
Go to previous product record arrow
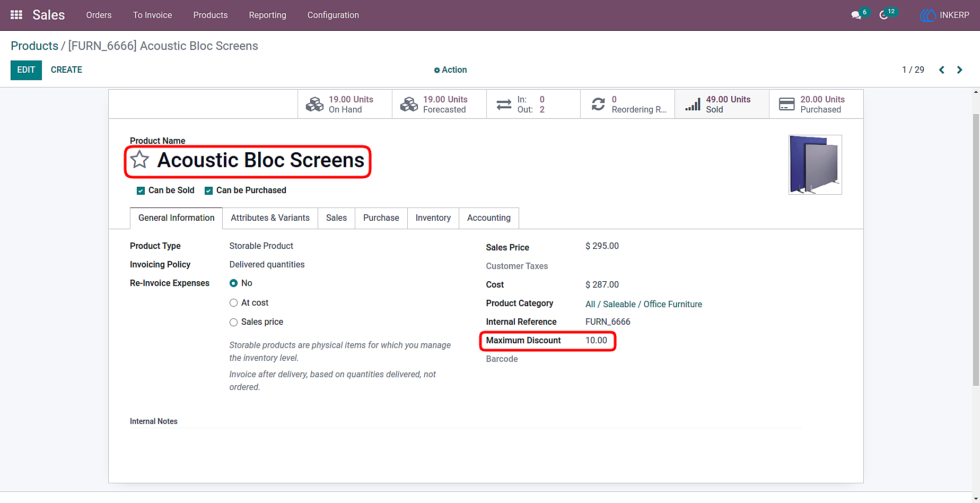tap(942, 70)
